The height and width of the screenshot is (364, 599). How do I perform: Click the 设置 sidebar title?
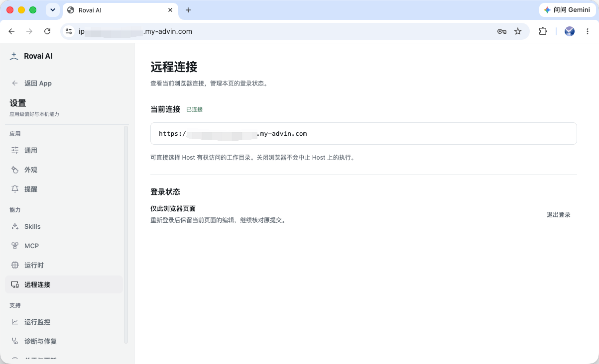point(18,103)
